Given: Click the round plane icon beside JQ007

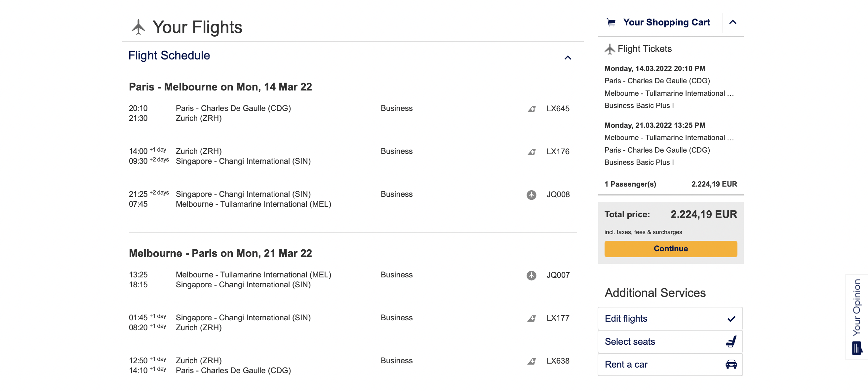Looking at the screenshot, I should pos(531,275).
